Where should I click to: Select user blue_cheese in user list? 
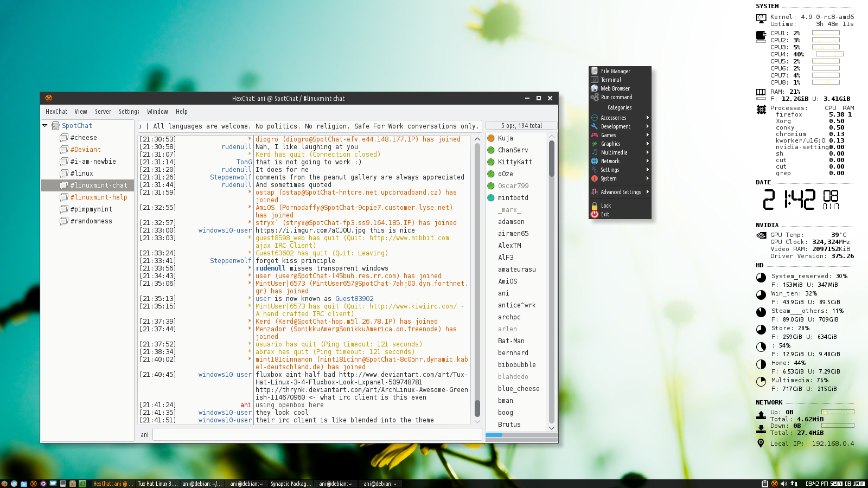pos(519,389)
